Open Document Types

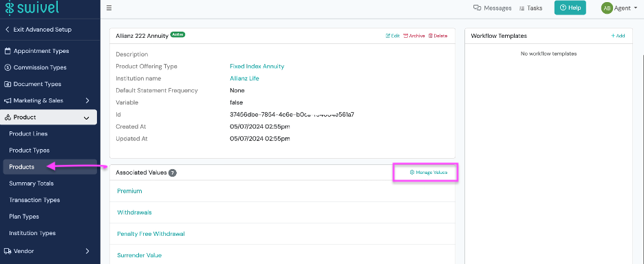point(37,84)
